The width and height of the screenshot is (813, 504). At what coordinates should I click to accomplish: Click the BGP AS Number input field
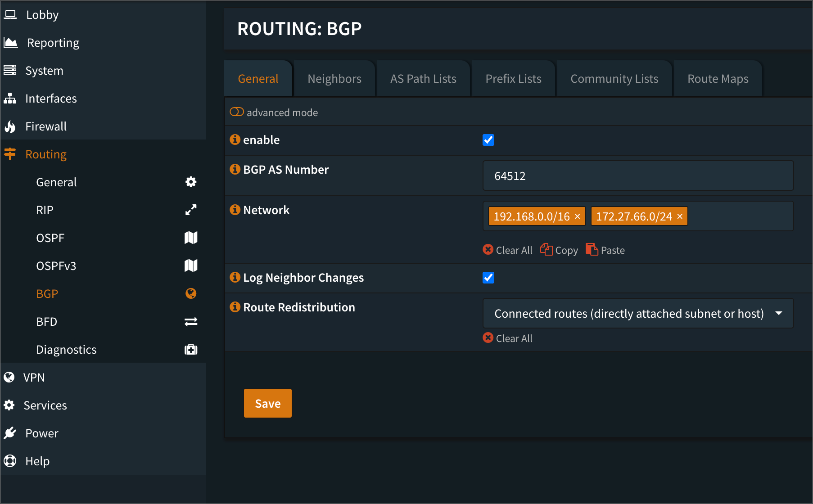[x=637, y=176]
